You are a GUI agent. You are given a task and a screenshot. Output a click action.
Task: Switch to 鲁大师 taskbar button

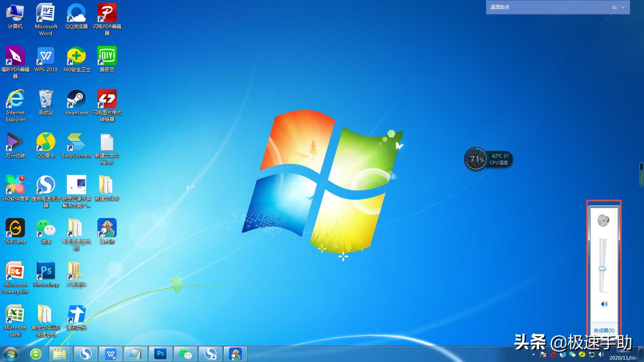point(235,354)
